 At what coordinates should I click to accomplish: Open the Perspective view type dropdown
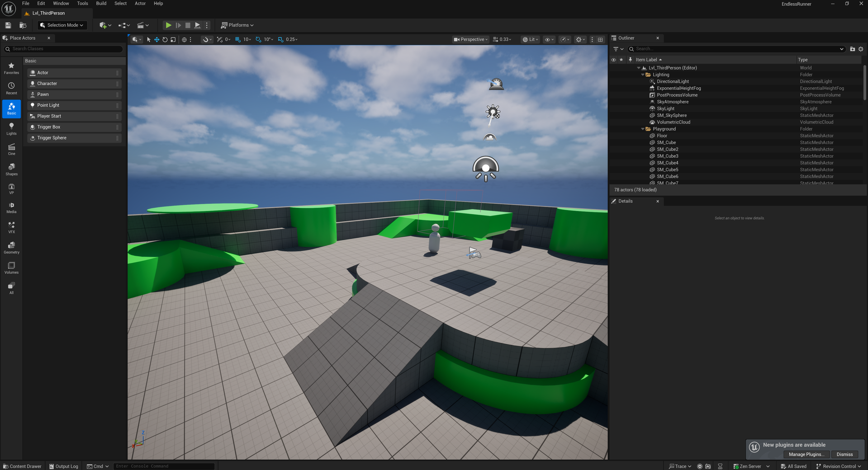coord(471,39)
